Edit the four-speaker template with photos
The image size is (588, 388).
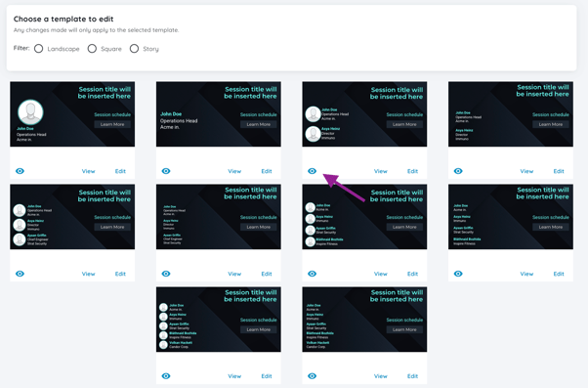pyautogui.click(x=412, y=274)
